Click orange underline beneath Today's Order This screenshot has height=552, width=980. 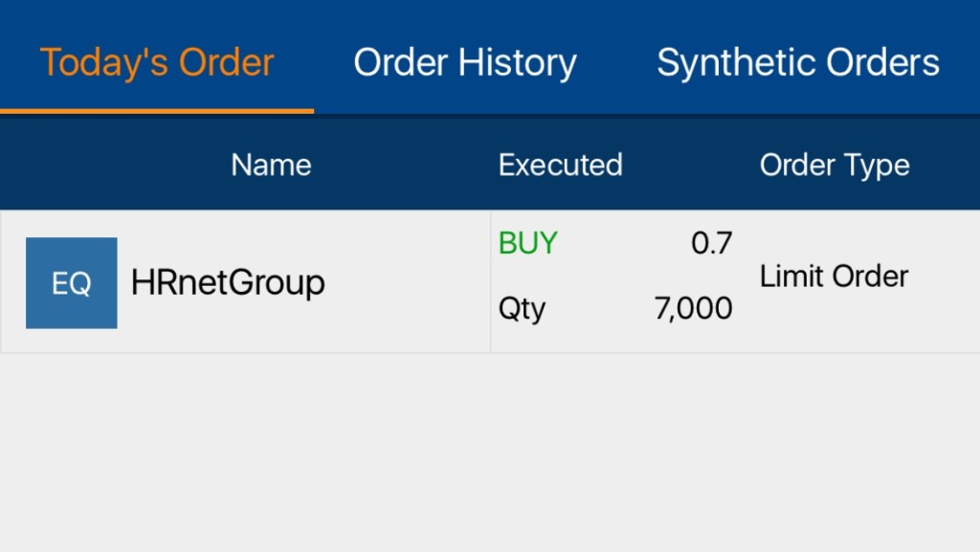point(157,111)
